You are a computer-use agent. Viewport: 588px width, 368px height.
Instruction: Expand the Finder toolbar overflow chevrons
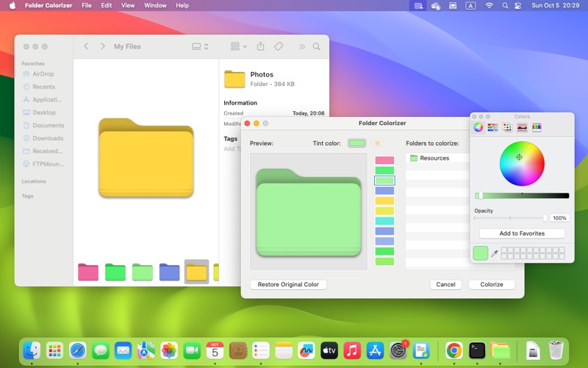pos(301,46)
